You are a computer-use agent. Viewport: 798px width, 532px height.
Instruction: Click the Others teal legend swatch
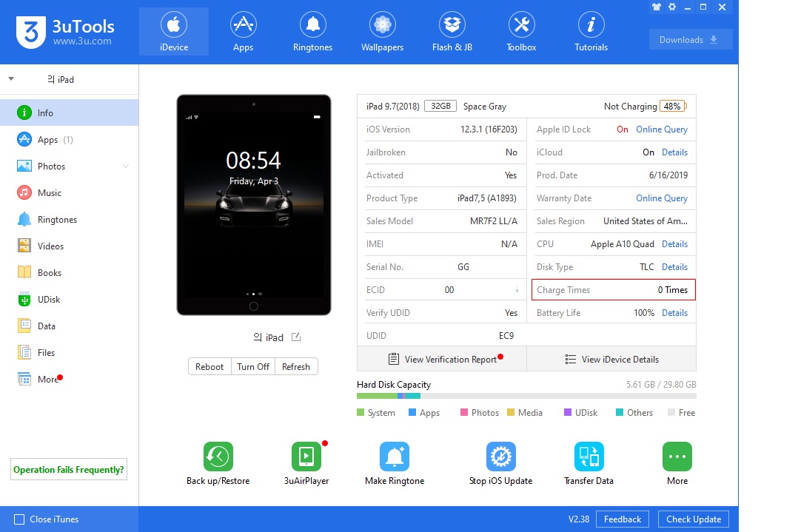click(620, 412)
